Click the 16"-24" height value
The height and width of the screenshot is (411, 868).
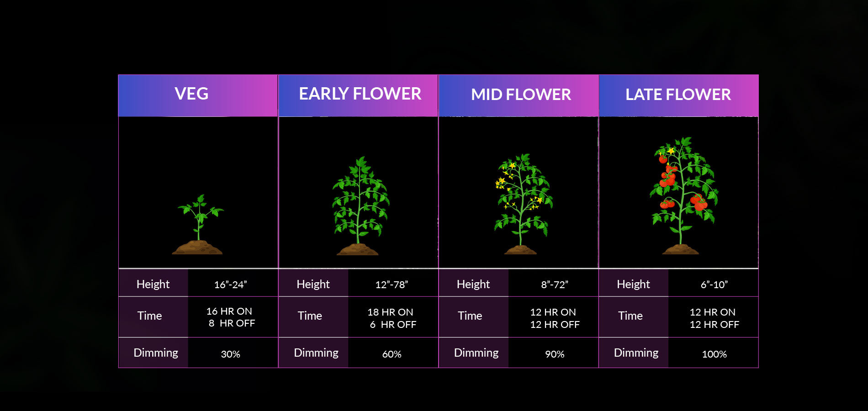point(231,285)
